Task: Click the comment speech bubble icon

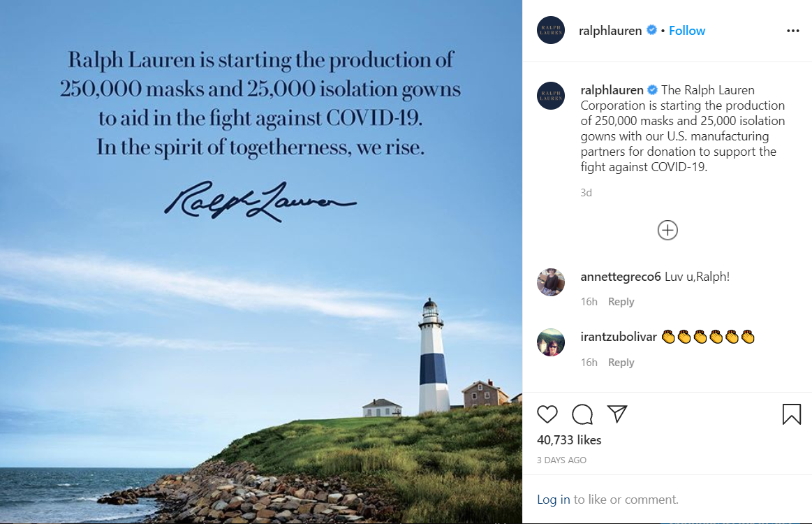Action: coord(582,414)
